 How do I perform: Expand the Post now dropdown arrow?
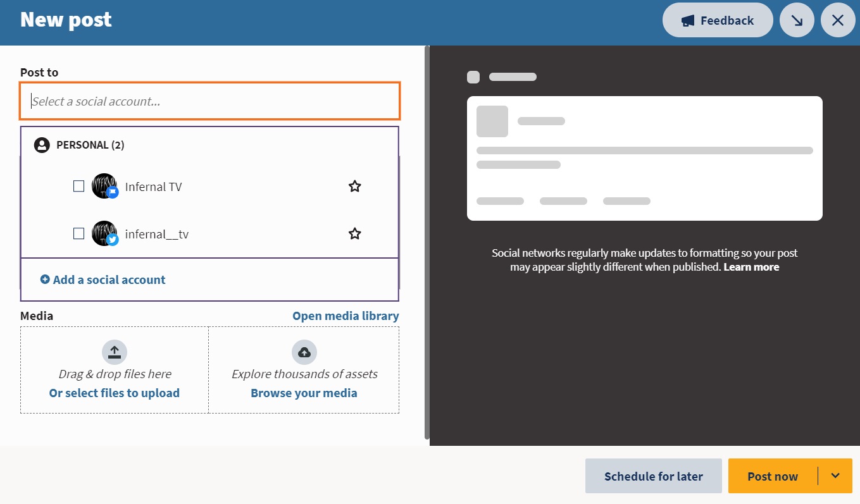point(835,476)
